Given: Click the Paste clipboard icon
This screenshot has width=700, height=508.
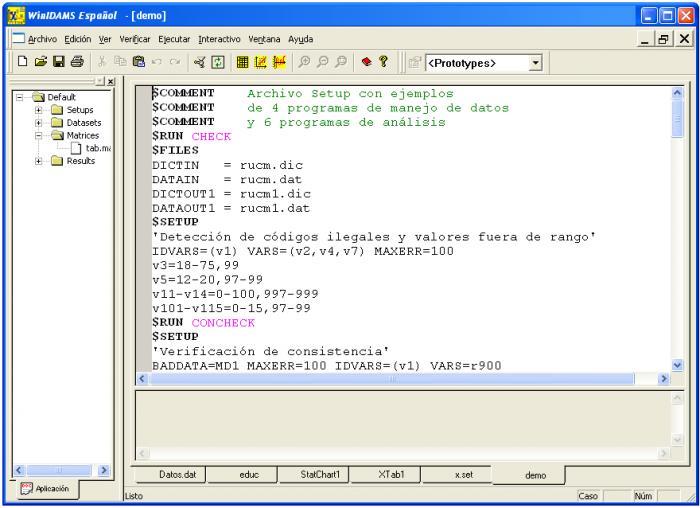Looking at the screenshot, I should pyautogui.click(x=139, y=62).
